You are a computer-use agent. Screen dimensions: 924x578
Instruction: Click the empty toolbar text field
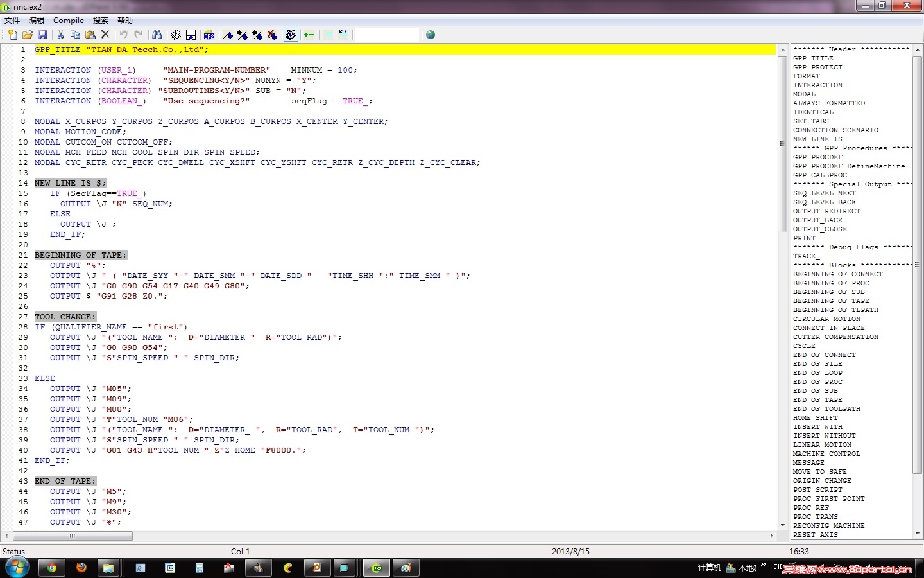[387, 35]
